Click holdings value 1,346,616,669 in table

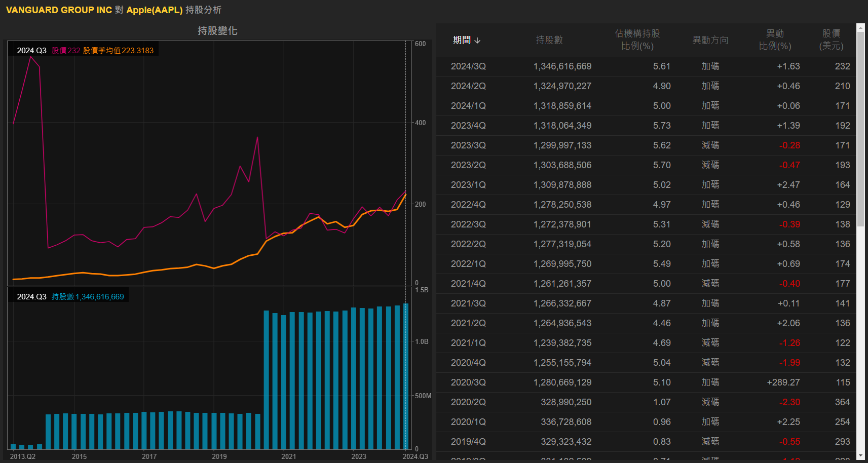pyautogui.click(x=562, y=66)
